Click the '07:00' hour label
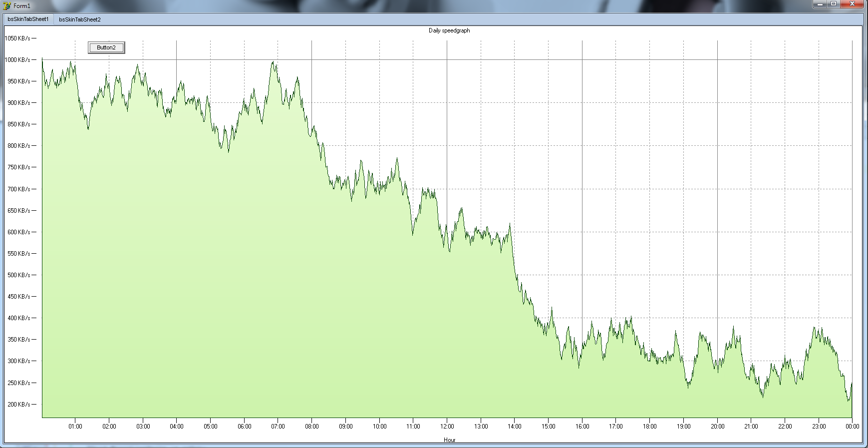The height and width of the screenshot is (448, 868). pyautogui.click(x=278, y=427)
